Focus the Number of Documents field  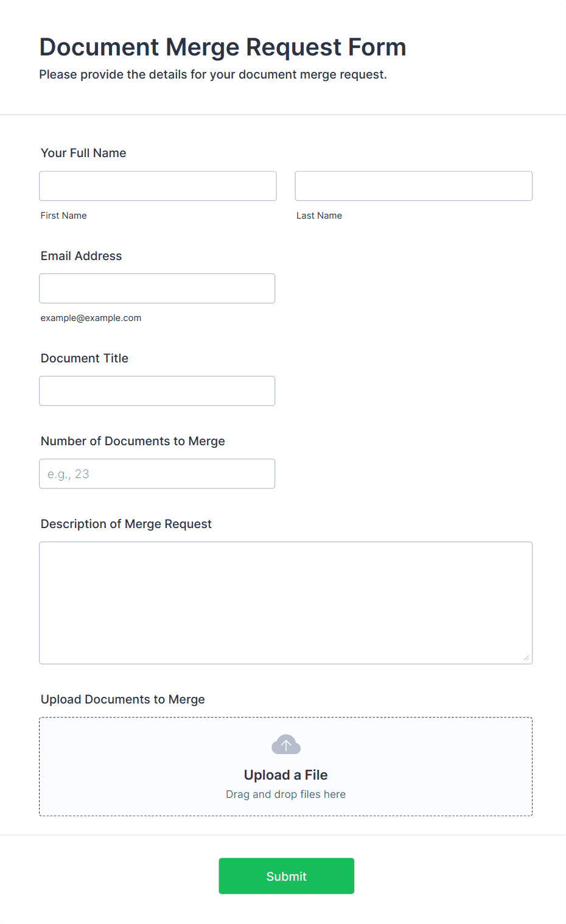click(157, 473)
